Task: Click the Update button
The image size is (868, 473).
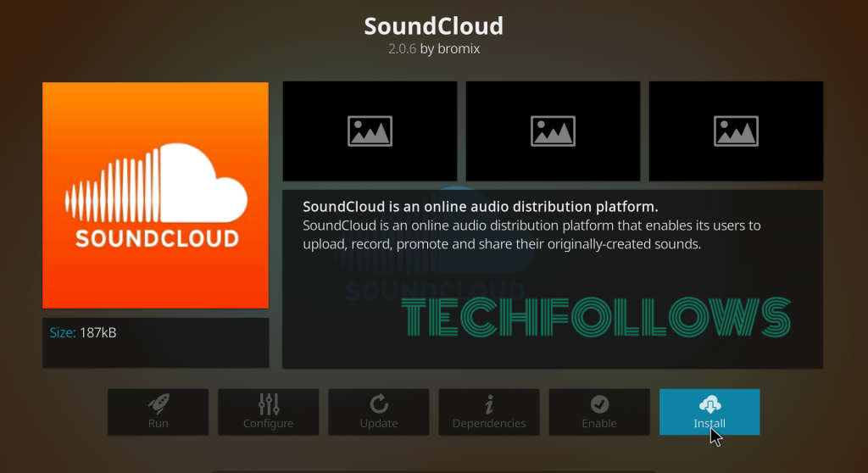Action: click(379, 411)
